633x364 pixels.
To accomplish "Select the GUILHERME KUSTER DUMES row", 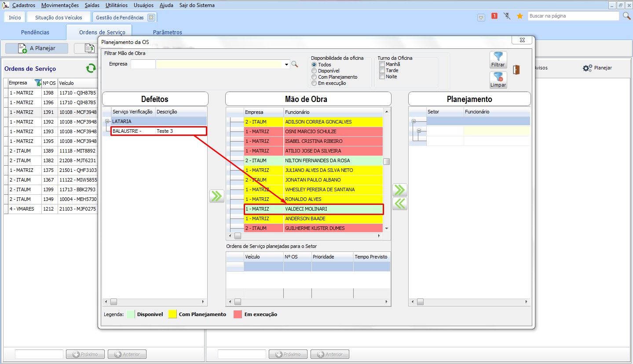I will (313, 228).
